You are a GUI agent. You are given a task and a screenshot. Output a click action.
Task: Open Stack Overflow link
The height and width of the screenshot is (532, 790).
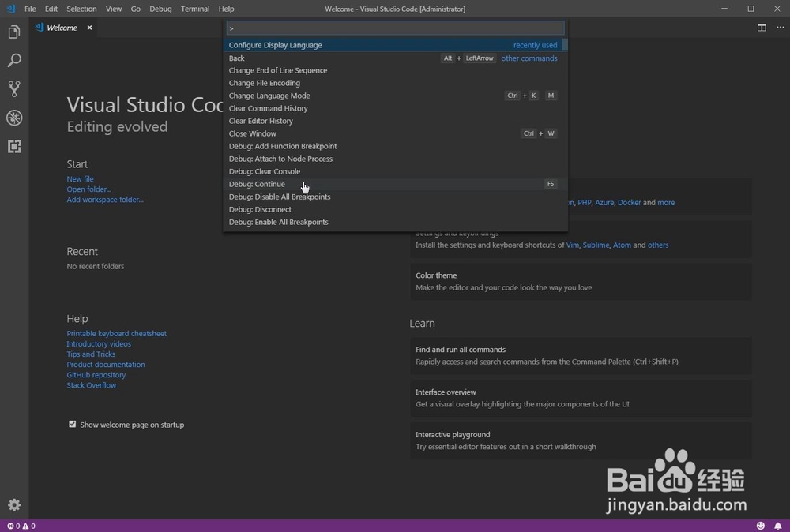pos(91,385)
